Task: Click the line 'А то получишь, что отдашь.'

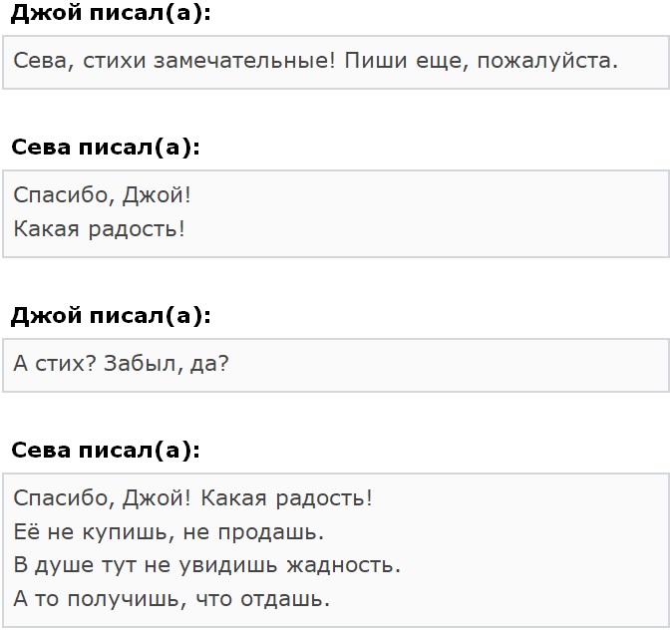Action: (171, 599)
